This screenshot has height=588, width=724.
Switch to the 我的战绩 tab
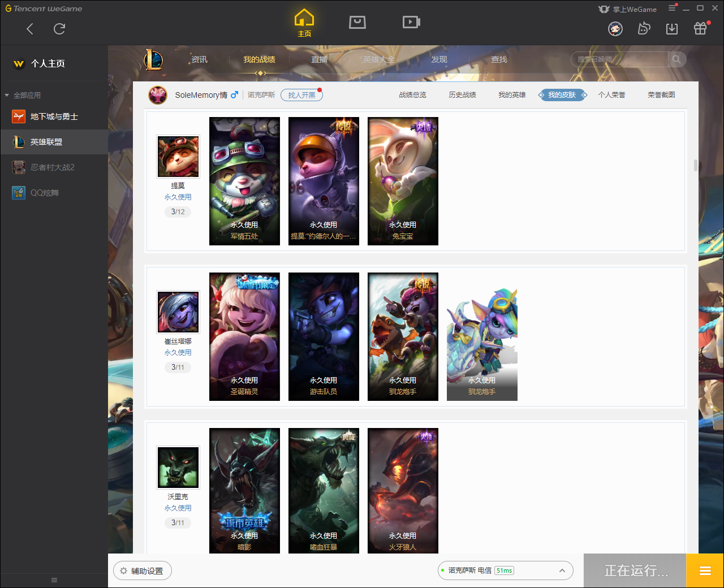coord(259,59)
